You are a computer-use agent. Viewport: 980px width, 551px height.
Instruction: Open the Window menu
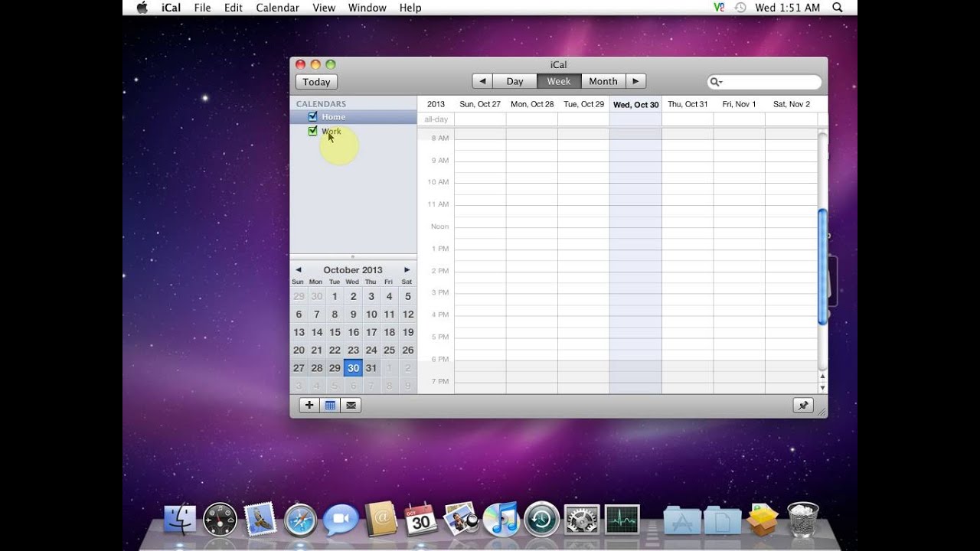pyautogui.click(x=367, y=8)
